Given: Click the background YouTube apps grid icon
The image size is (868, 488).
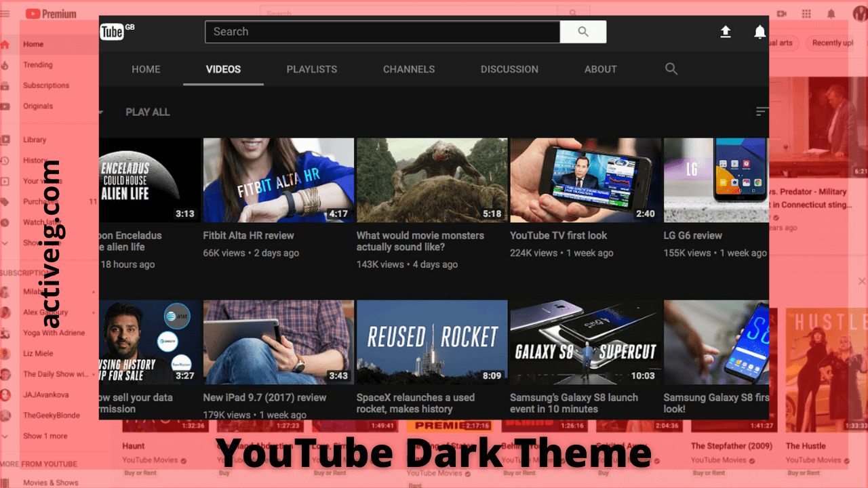Looking at the screenshot, I should coord(806,14).
